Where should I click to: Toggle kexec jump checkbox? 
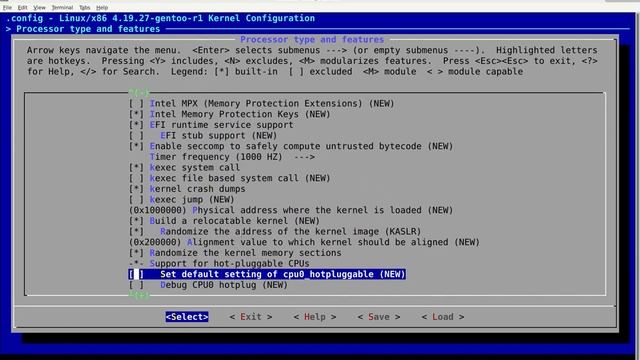[x=136, y=199]
